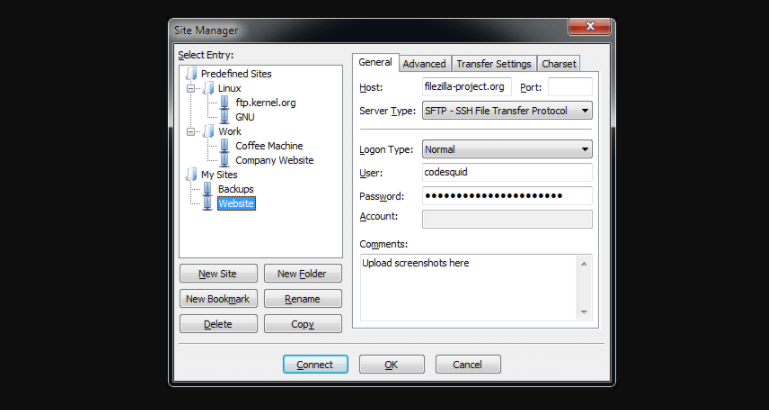
Task: Switch to the General tab
Action: point(375,62)
